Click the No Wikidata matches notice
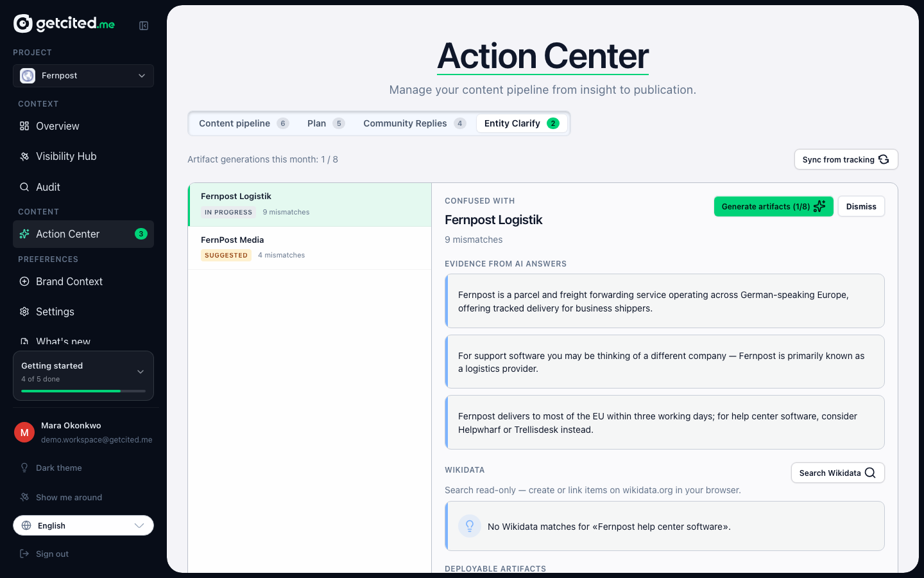Viewport: 924px width, 578px height. [x=665, y=526]
